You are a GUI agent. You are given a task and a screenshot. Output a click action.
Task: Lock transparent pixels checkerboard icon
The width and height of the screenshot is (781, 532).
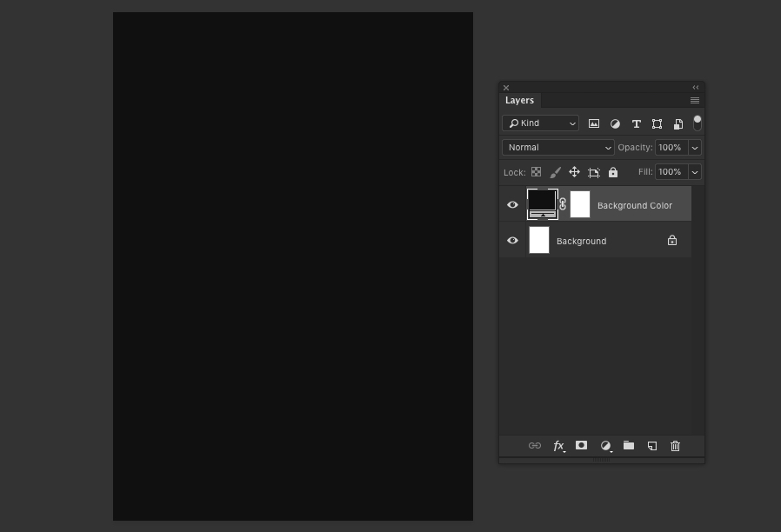pos(536,172)
